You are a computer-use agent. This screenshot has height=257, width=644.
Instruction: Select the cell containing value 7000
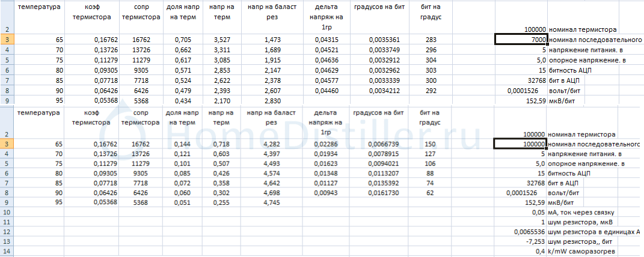521,40
